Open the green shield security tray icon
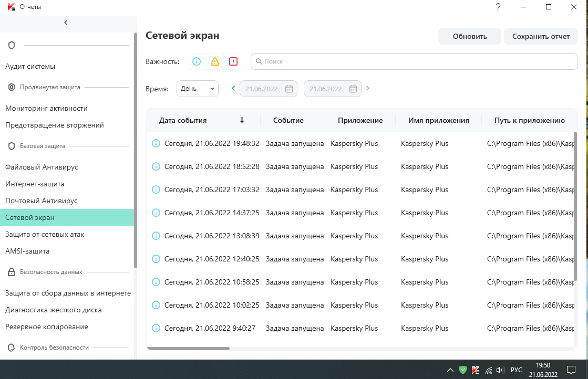This screenshot has width=588, height=379. pyautogui.click(x=463, y=371)
